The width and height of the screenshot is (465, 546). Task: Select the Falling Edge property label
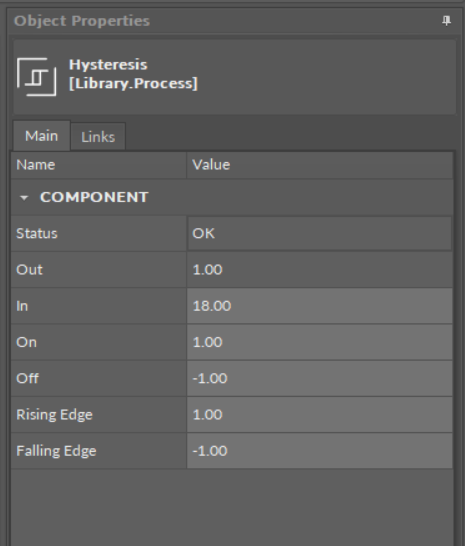(x=56, y=451)
